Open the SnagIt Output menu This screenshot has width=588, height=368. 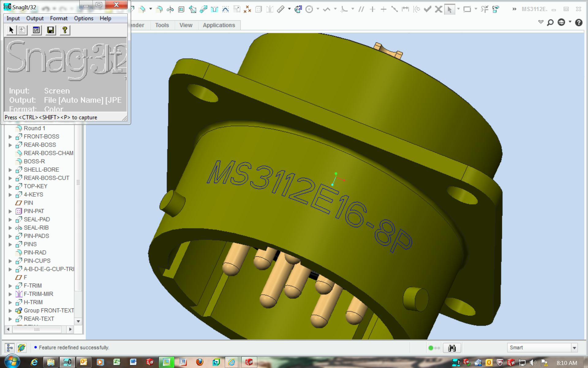(35, 18)
